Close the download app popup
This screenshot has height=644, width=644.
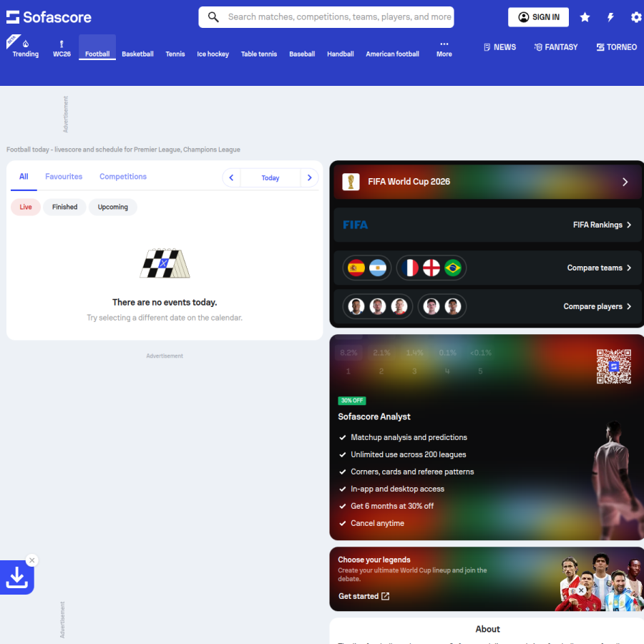[x=32, y=560]
